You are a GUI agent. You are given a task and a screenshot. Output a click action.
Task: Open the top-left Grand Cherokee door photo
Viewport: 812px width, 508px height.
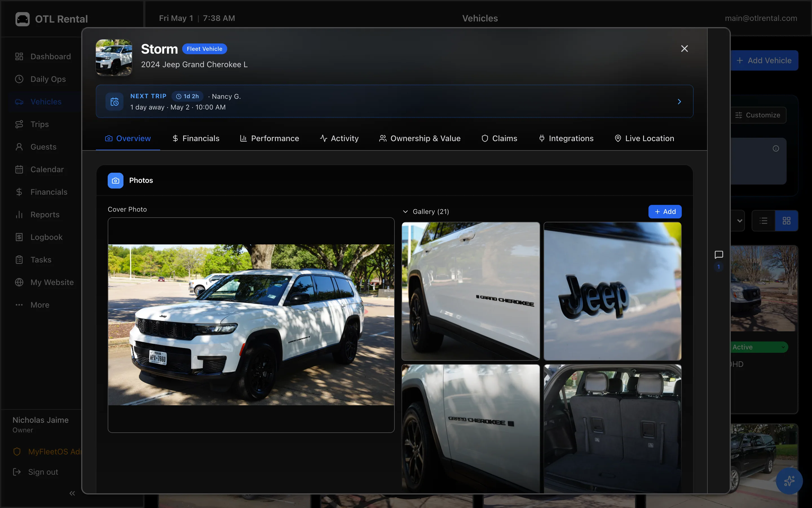coord(470,291)
